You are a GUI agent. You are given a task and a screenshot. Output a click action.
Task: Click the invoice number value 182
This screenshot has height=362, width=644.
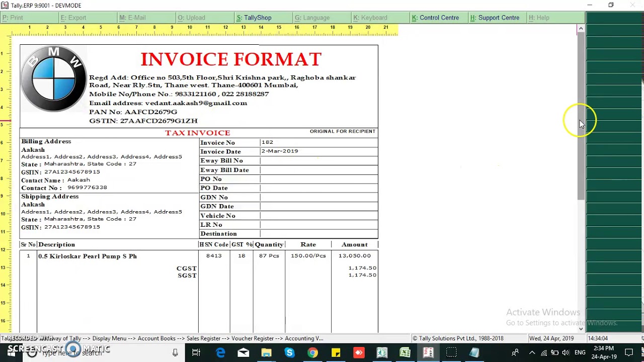pos(267,142)
